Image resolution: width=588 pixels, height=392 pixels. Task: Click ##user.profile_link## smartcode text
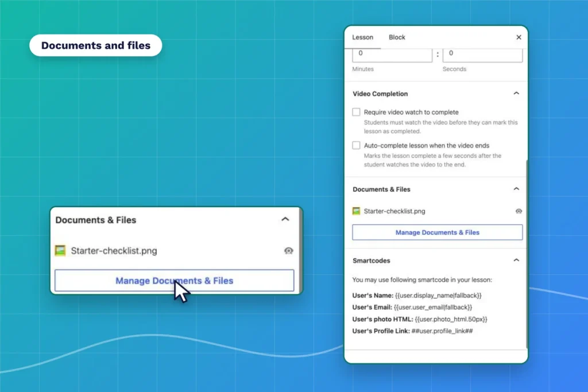tap(442, 331)
